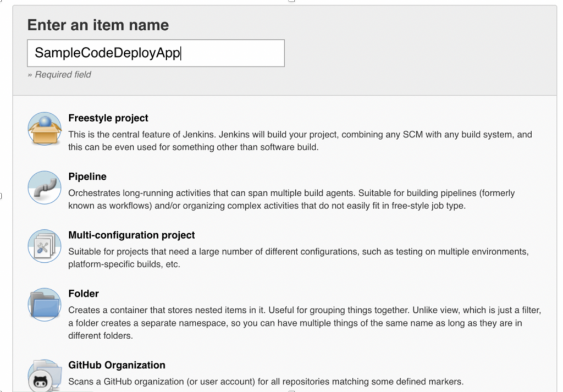Click the Folder description 'Creates a container'
The image size is (563, 392).
coord(305,323)
